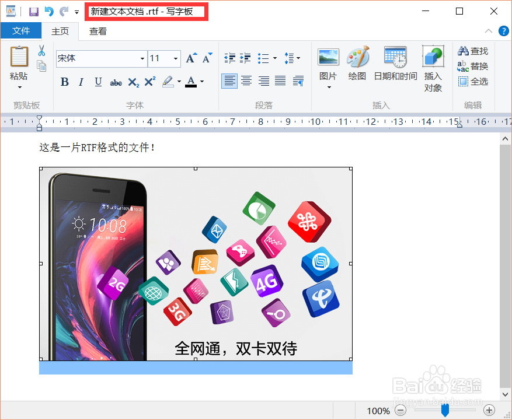Image resolution: width=512 pixels, height=420 pixels.
Task: Increase paragraph indent
Action: 245,58
